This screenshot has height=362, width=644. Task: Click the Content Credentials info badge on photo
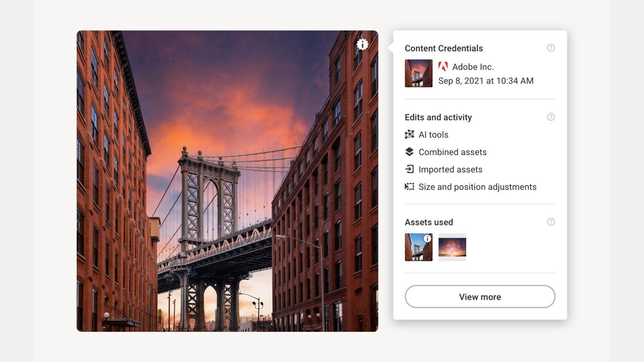[363, 44]
